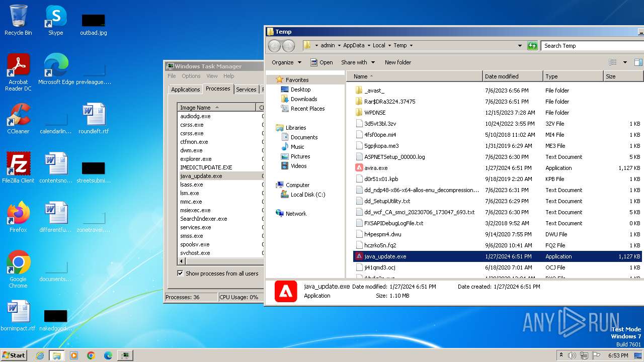The height and width of the screenshot is (362, 644).
Task: Launch Google Chrome desktop shortcut
Action: click(18, 269)
